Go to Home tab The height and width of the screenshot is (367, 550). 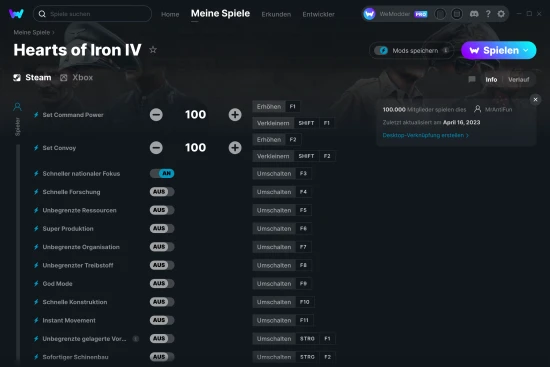click(170, 14)
